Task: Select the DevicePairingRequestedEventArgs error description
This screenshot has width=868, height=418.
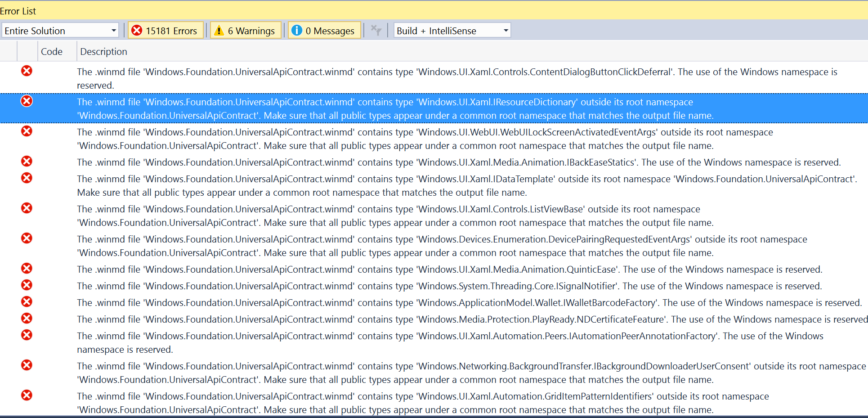Action: pos(442,246)
